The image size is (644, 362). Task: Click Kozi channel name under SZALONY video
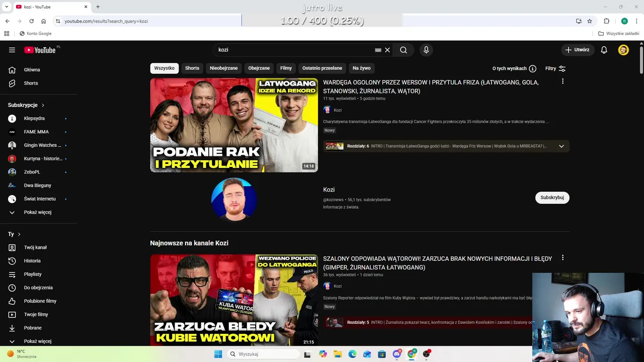click(x=338, y=286)
